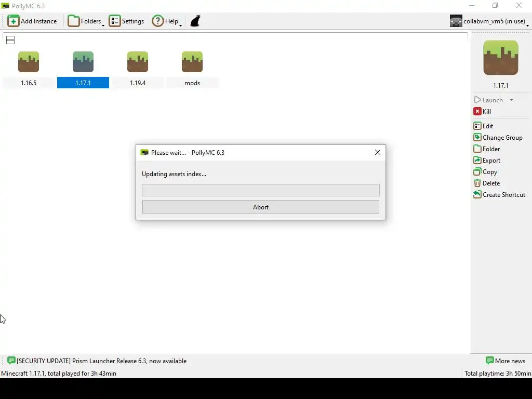The height and width of the screenshot is (399, 532).
Task: Maximize the PollyMC window
Action: point(495,5)
